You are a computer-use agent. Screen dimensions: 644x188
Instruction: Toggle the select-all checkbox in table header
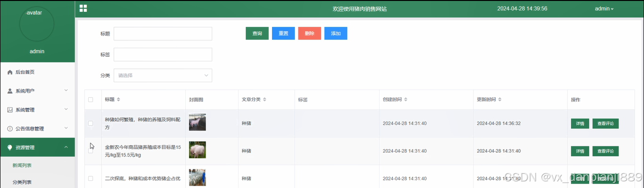pyautogui.click(x=91, y=100)
